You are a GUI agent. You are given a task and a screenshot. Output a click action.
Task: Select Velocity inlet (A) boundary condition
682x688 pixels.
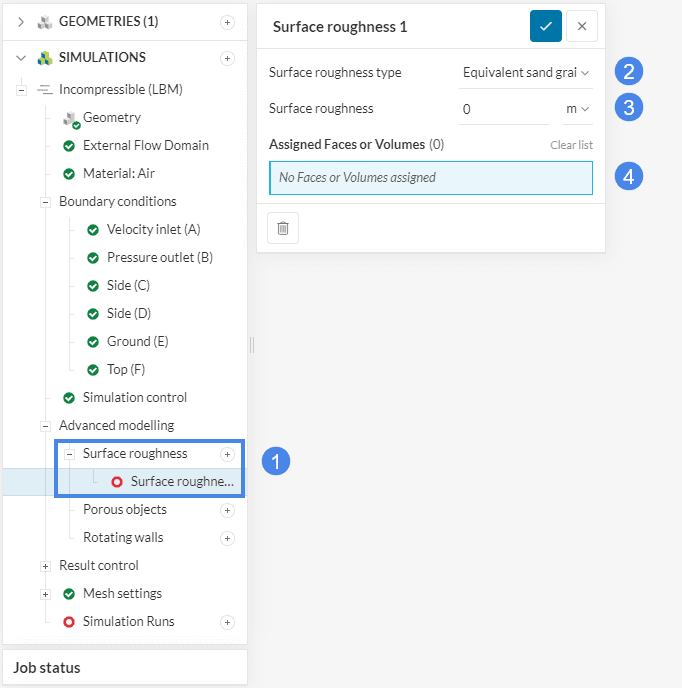click(x=153, y=230)
